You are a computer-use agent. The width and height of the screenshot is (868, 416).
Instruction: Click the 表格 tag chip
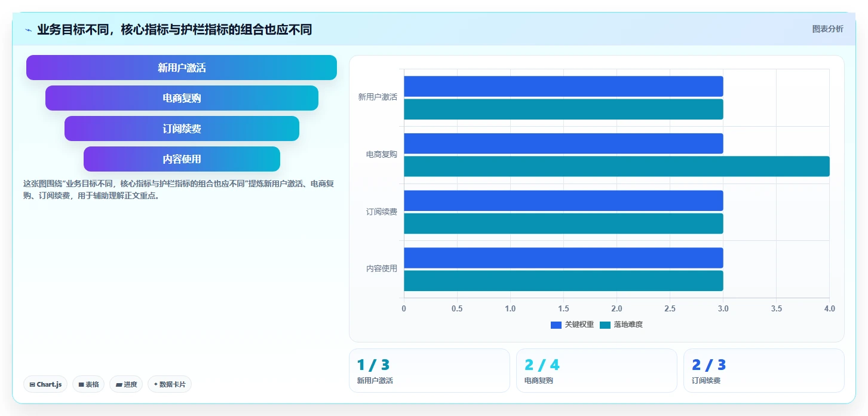coord(89,384)
